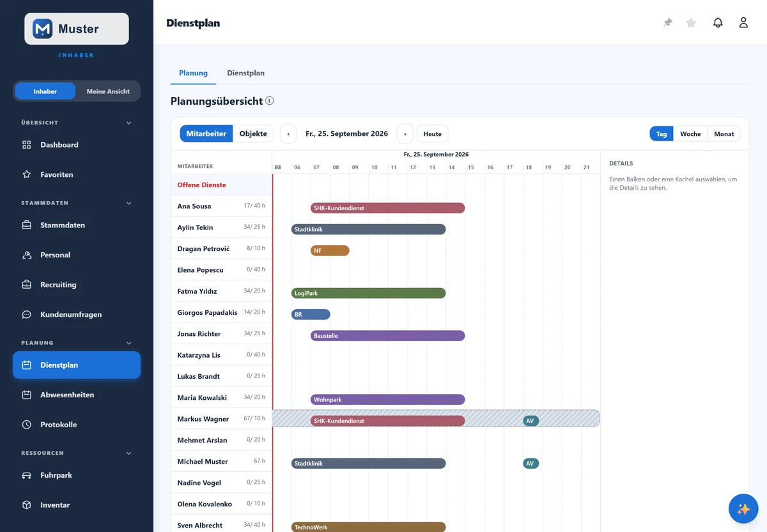
Task: Click the Inventar box icon
Action: coord(27,505)
